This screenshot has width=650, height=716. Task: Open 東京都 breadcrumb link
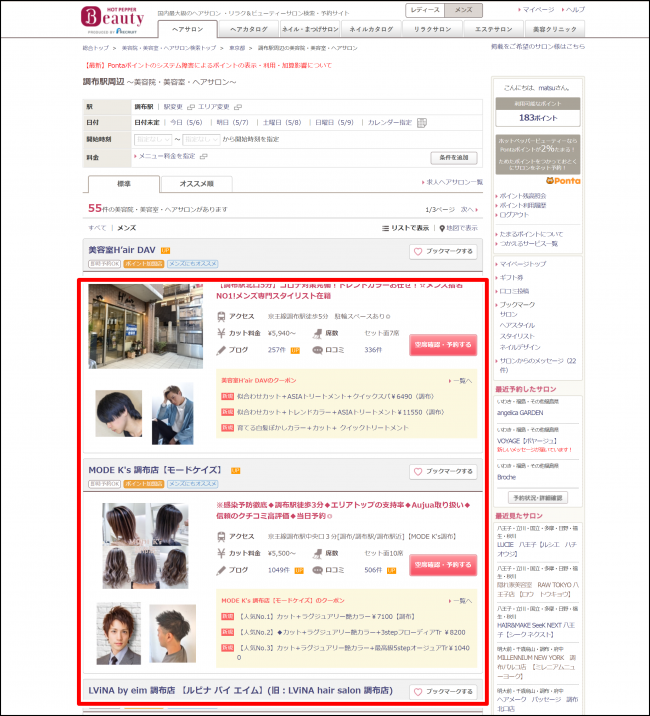(237, 48)
